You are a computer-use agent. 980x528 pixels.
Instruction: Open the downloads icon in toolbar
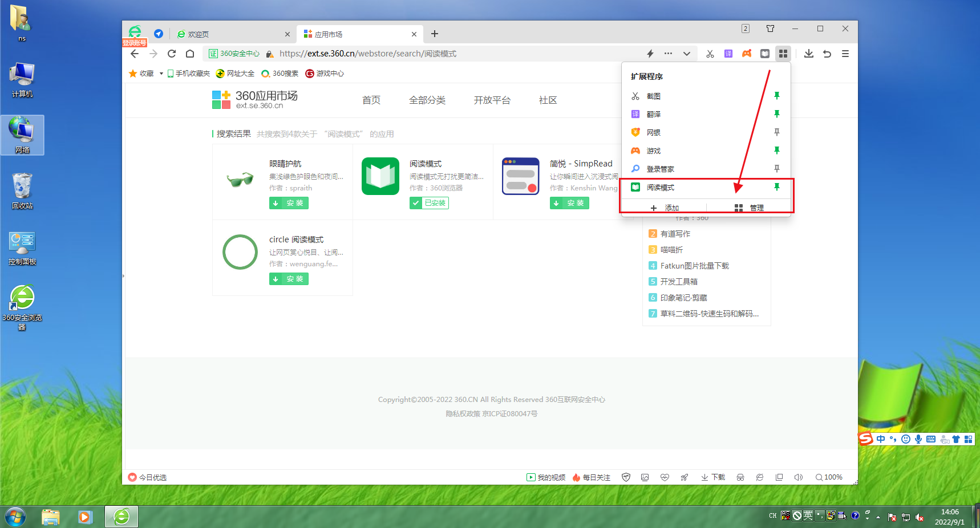coord(809,54)
